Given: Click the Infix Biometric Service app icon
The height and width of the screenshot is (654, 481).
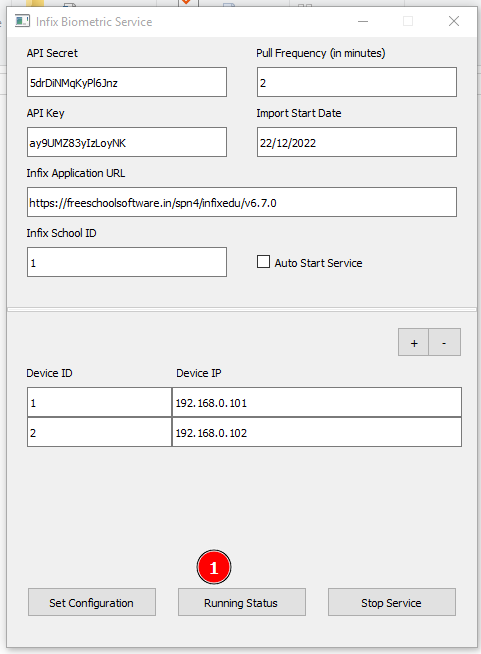Looking at the screenshot, I should tap(23, 21).
